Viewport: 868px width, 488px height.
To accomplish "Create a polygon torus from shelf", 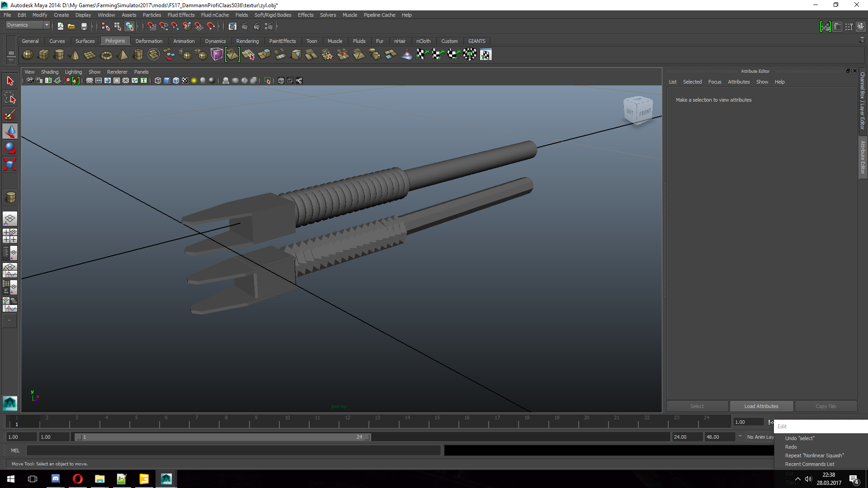I will click(x=106, y=55).
